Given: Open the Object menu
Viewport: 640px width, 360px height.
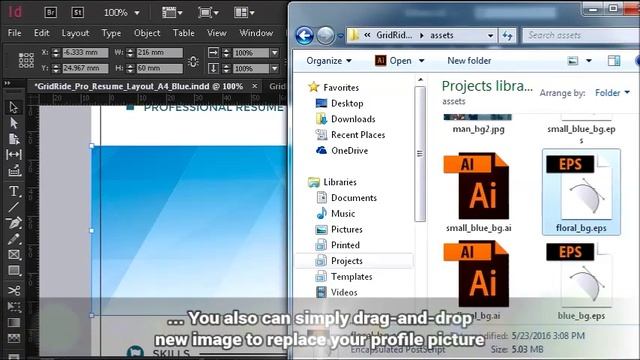Looking at the screenshot, I should pyautogui.click(x=147, y=33).
